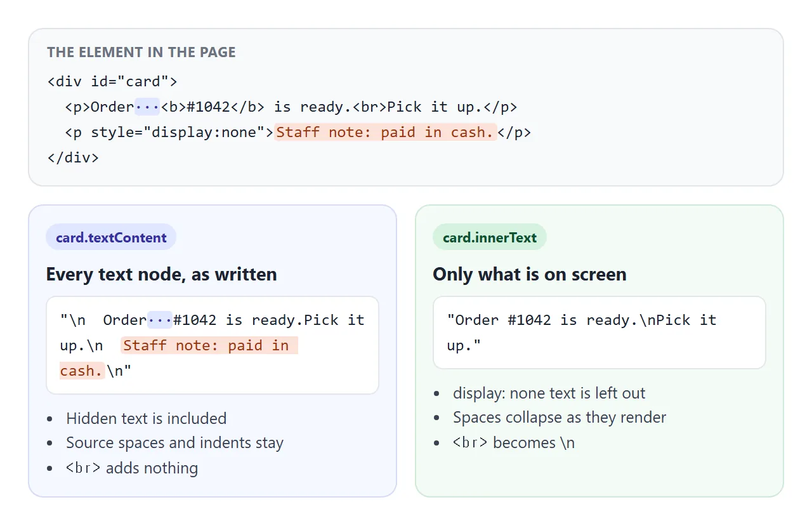Click the highlighted dots after "Order" in source code
Image resolution: width=812 pixels, height=528 pixels.
(147, 107)
